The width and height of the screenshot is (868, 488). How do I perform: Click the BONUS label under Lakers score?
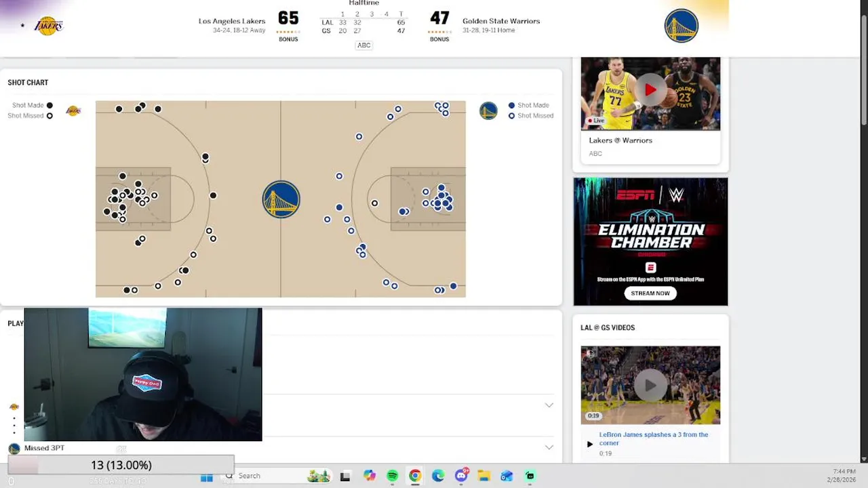coord(288,39)
